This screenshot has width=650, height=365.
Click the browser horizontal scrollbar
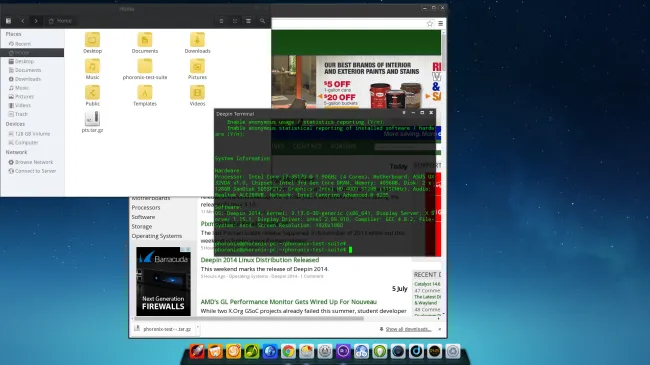pos(248,319)
